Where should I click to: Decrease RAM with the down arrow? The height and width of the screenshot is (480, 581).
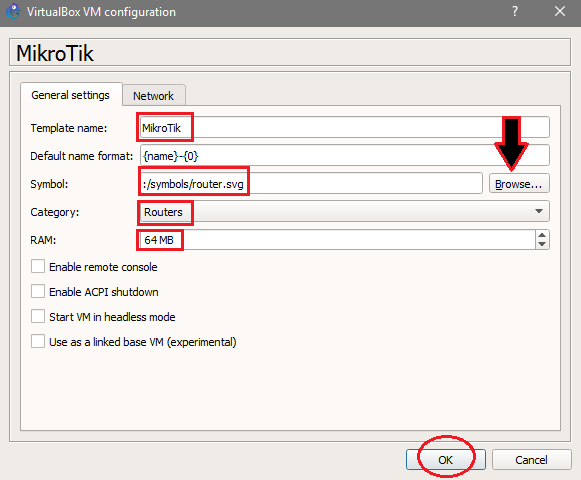click(x=542, y=244)
